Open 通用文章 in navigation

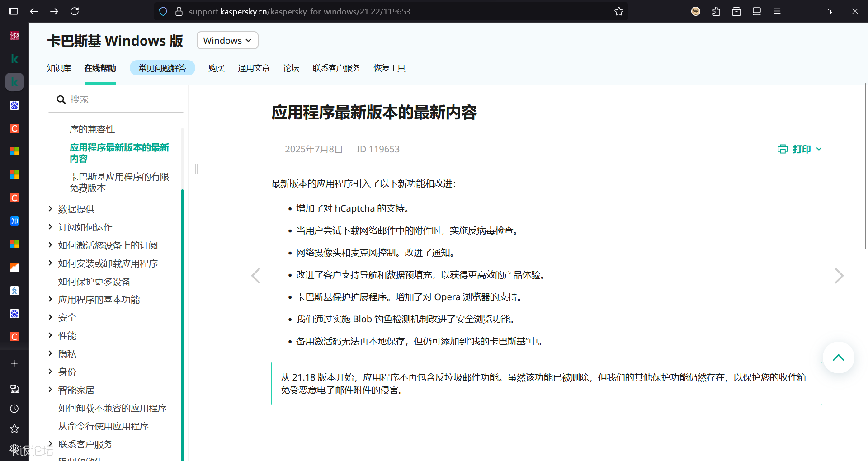(254, 68)
